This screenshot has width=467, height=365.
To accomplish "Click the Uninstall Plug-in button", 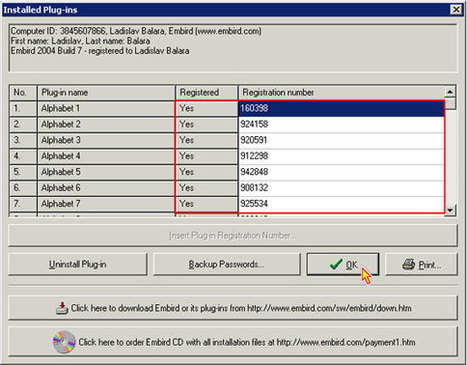I will [x=78, y=264].
